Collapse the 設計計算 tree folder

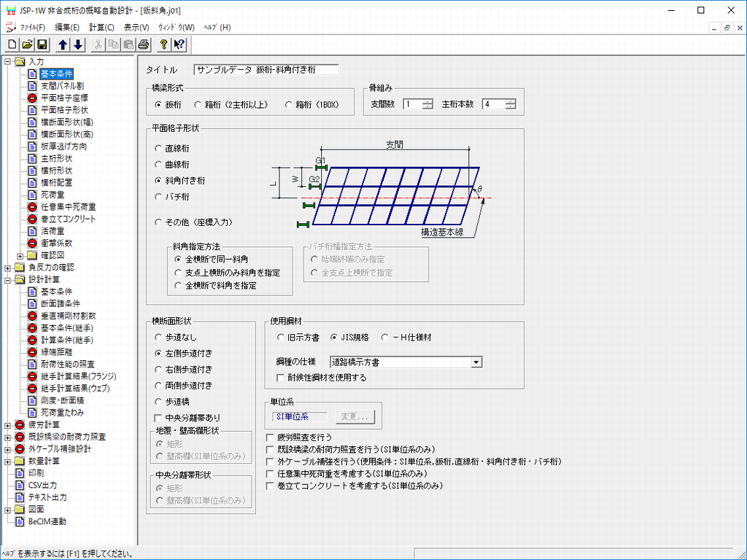[x=8, y=279]
